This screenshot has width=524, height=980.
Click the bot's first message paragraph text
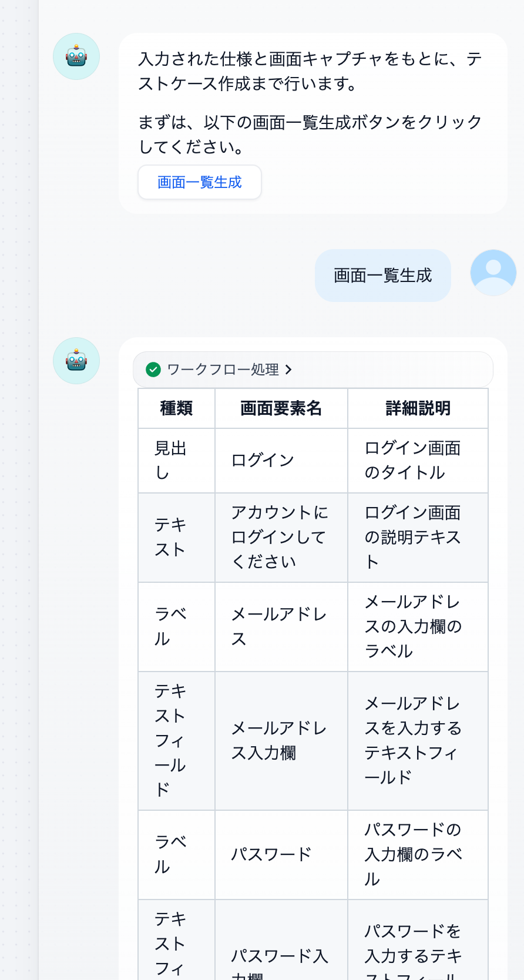pyautogui.click(x=310, y=71)
